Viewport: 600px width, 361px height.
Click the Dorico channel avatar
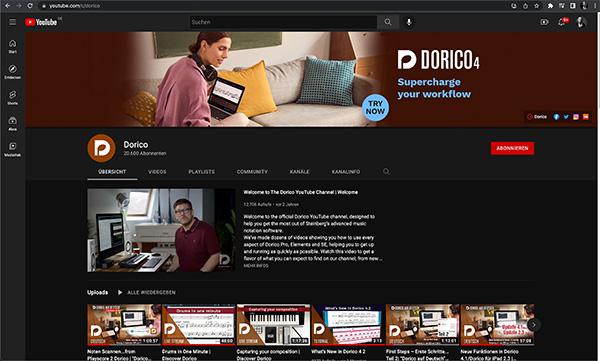point(101,148)
